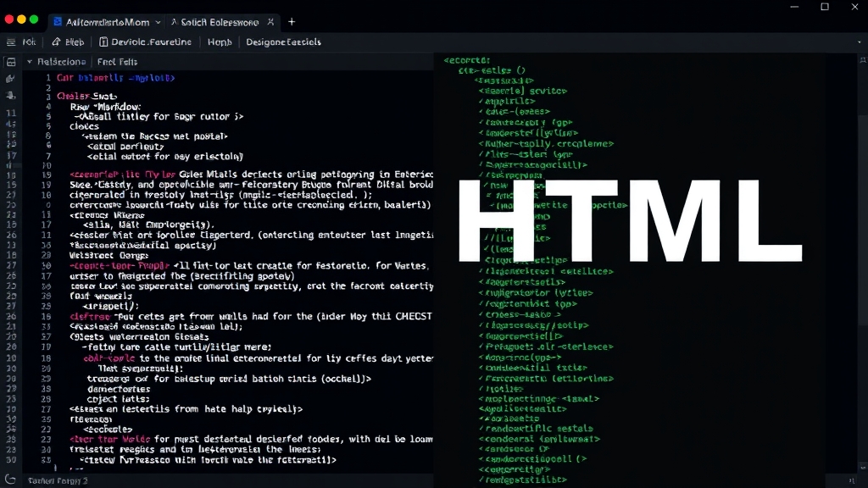Select the pencil icon in the activity bar
The height and width of the screenshot is (488, 868).
12,77
